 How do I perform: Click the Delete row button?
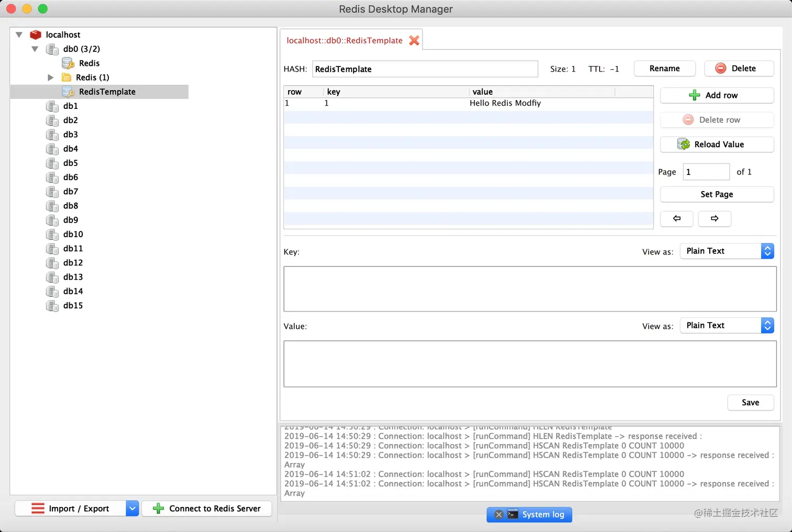[x=717, y=120]
